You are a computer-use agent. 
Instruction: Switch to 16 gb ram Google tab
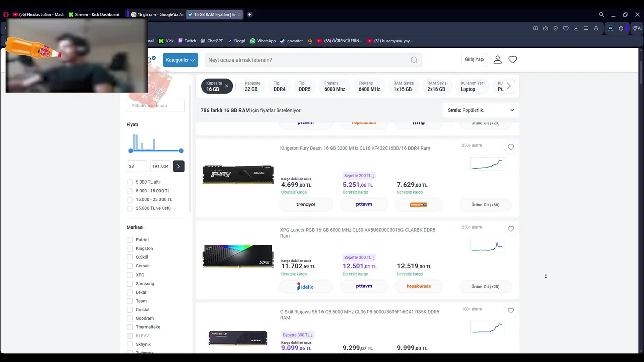157,14
